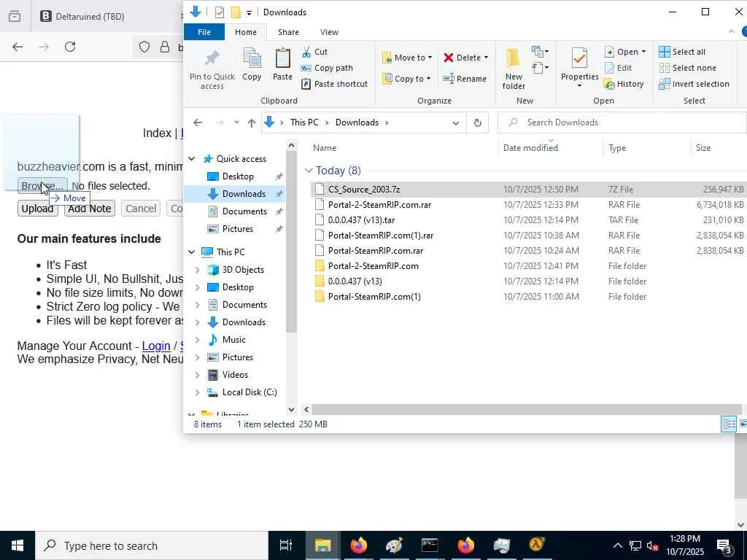Image resolution: width=747 pixels, height=560 pixels.
Task: Open the File menu tab
Action: coord(204,32)
